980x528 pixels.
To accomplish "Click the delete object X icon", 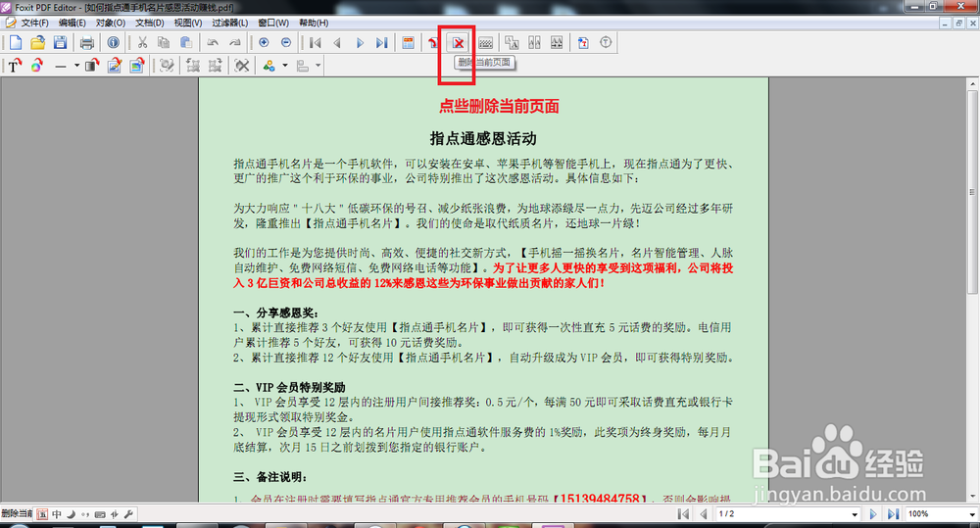I will 242,65.
